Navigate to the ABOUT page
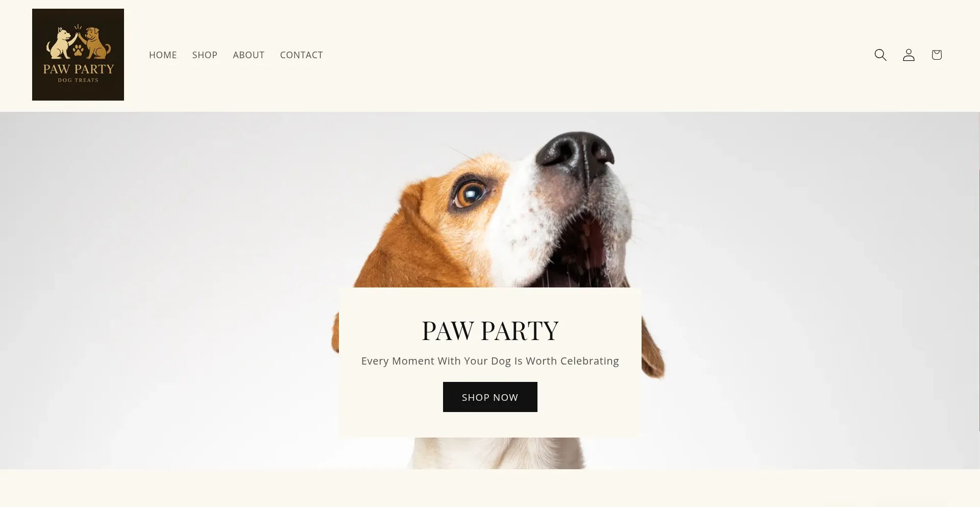The image size is (980, 507). 249,55
